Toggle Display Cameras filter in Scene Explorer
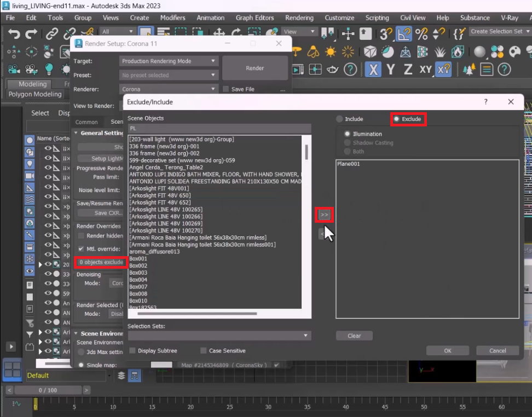The width and height of the screenshot is (532, 417). point(30,176)
